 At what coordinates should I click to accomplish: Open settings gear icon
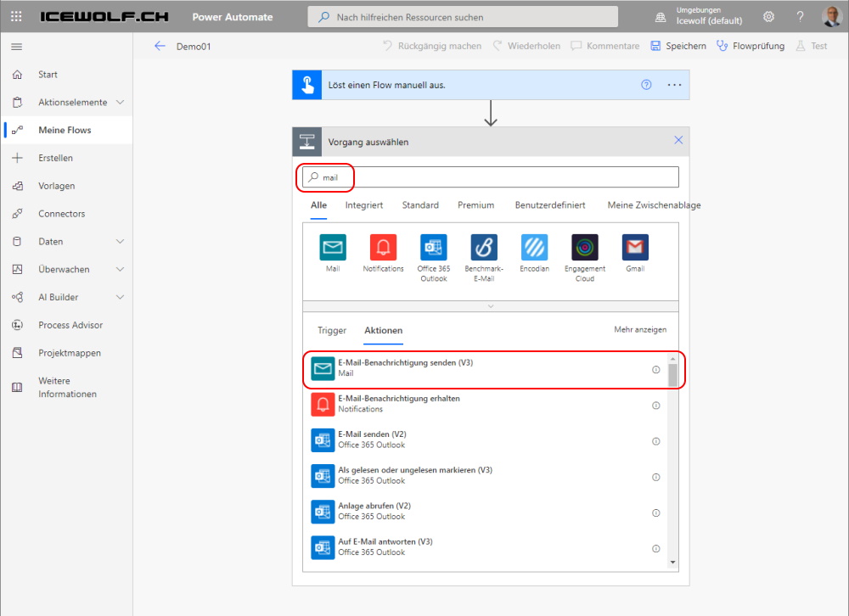click(768, 17)
